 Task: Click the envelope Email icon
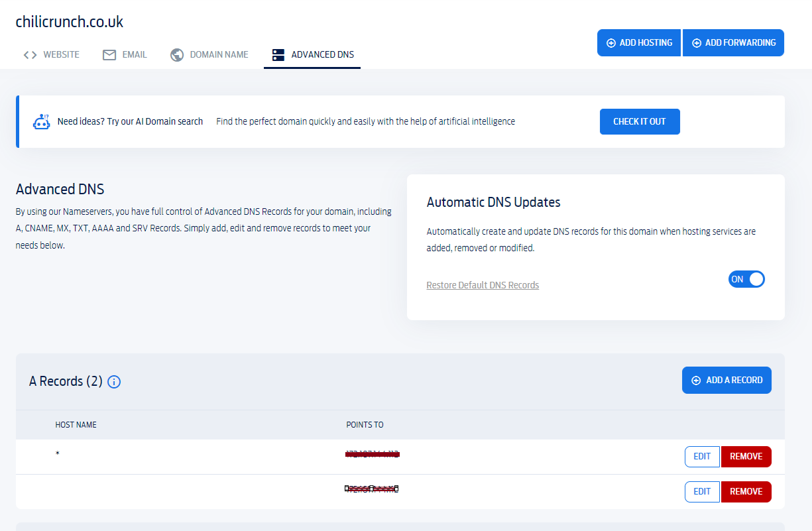(x=109, y=55)
